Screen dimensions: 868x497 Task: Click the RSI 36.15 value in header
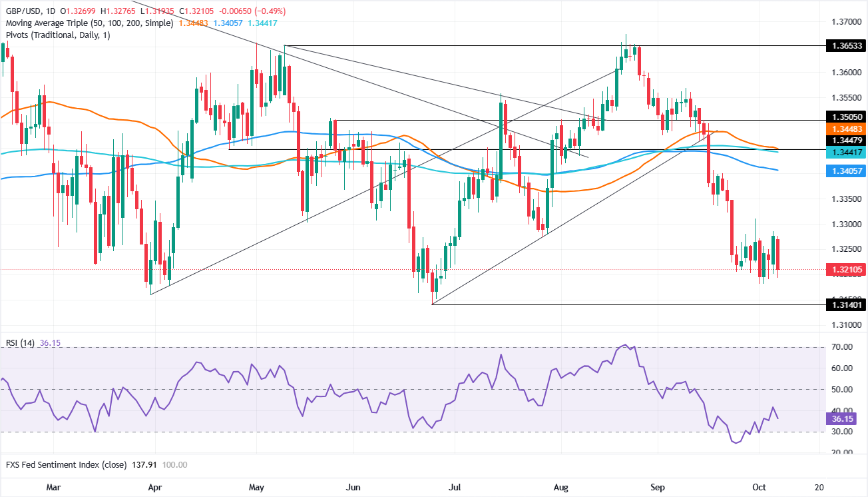click(49, 343)
